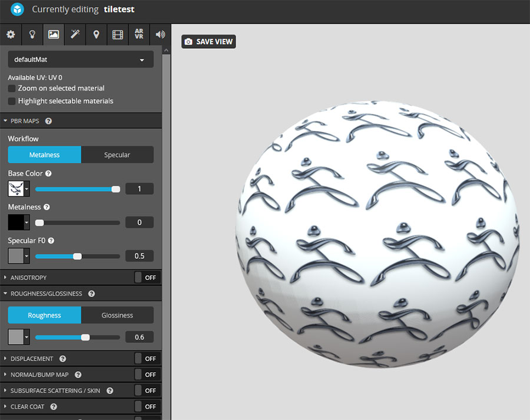Click help icon next to Normal/Bump Map
Image resolution: width=530 pixels, height=420 pixels.
(78, 375)
